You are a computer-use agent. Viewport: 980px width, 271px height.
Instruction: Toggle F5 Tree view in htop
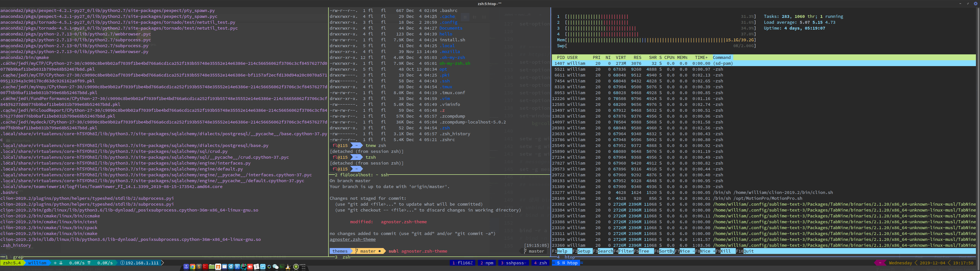644,251
